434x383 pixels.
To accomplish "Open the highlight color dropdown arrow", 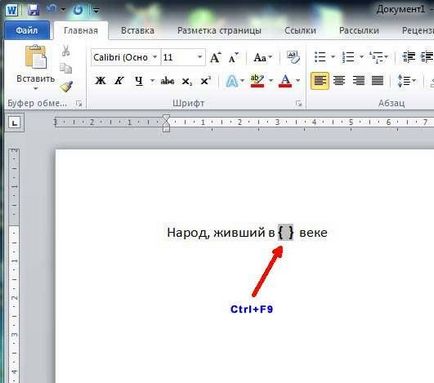I will pyautogui.click(x=271, y=81).
